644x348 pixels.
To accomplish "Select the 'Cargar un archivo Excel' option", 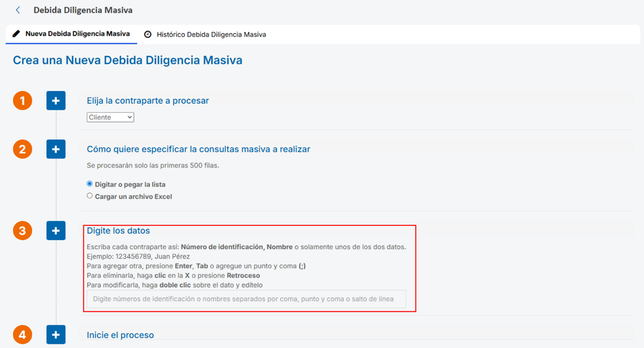I will pyautogui.click(x=89, y=195).
